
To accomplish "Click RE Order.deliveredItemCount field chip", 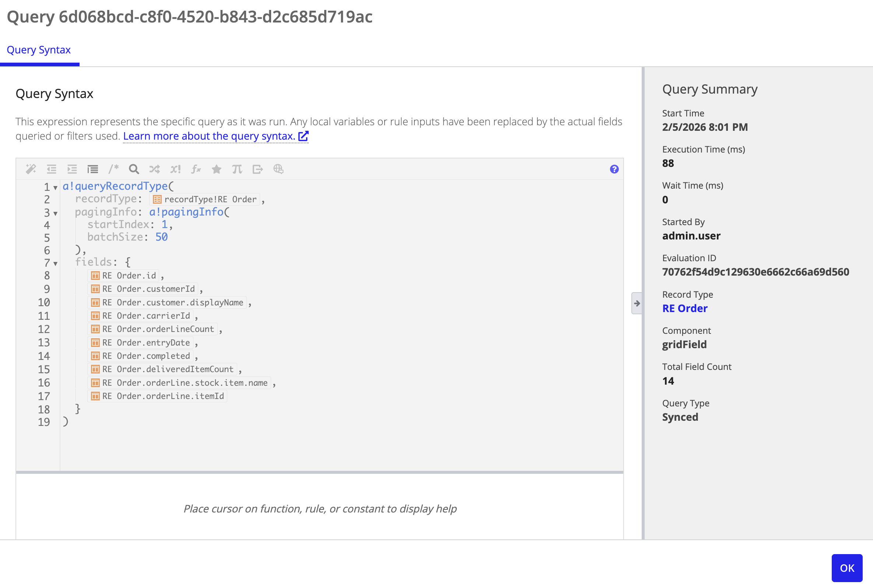I will [162, 370].
